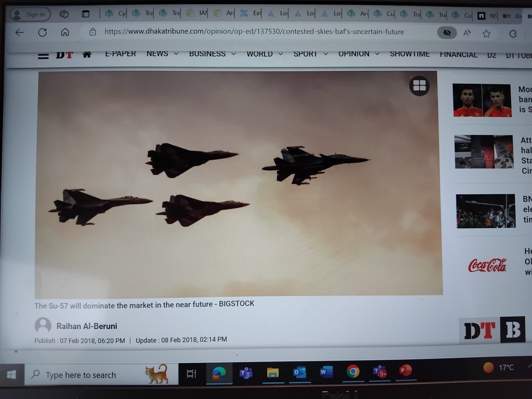This screenshot has width=532, height=399.
Task: Open File Explorer from taskbar
Action: pos(273,373)
